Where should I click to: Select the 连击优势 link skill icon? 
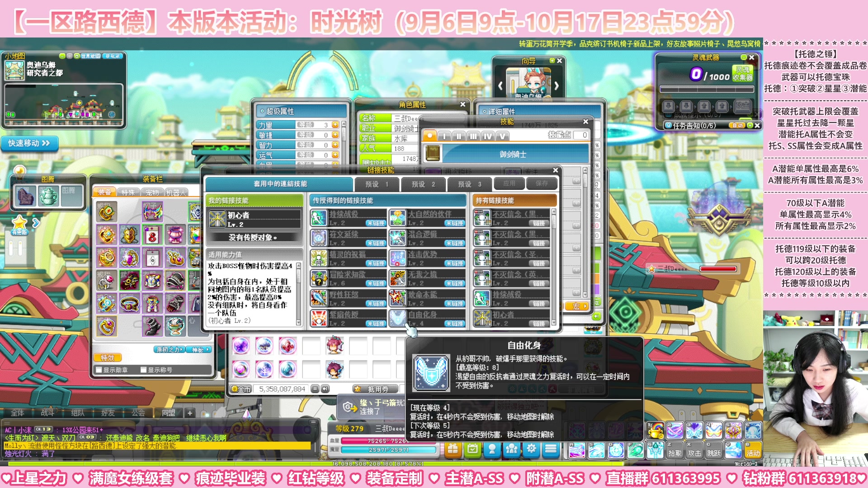coord(397,258)
